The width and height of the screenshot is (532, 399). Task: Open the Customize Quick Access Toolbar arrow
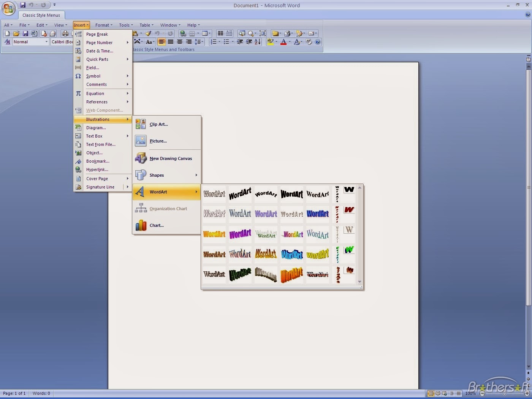coord(54,5)
